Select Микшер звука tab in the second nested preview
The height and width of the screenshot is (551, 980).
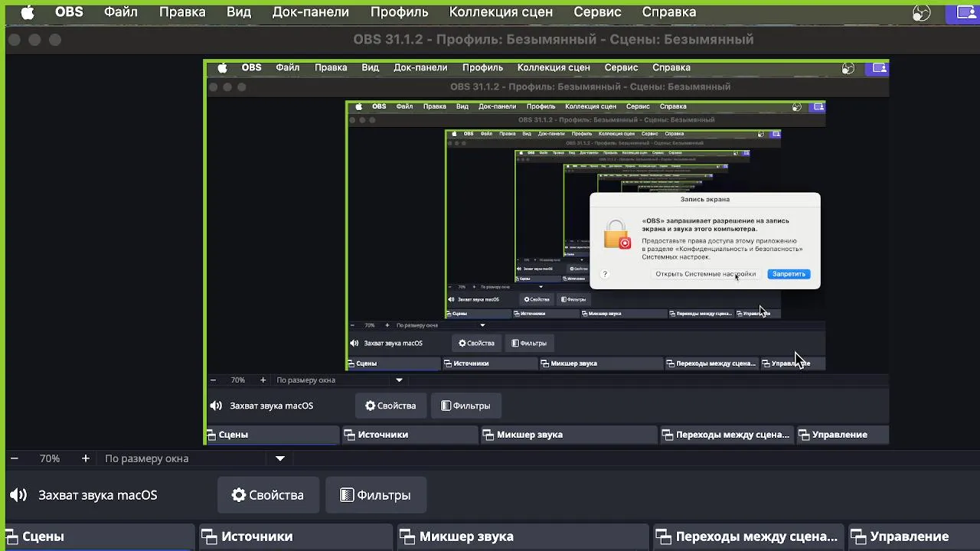[x=601, y=364]
